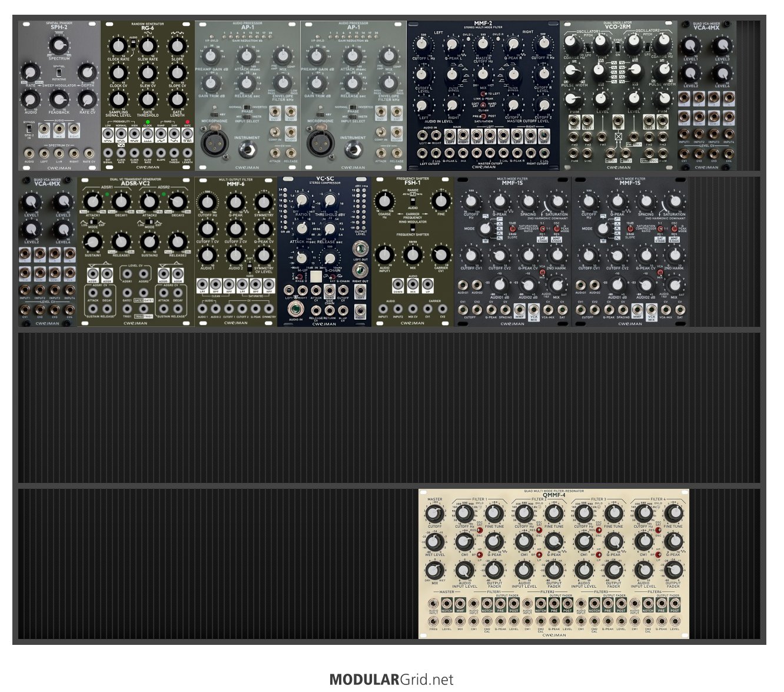Click the RG-6 Gate output jack
This screenshot has height=692, width=784.
coord(188,134)
